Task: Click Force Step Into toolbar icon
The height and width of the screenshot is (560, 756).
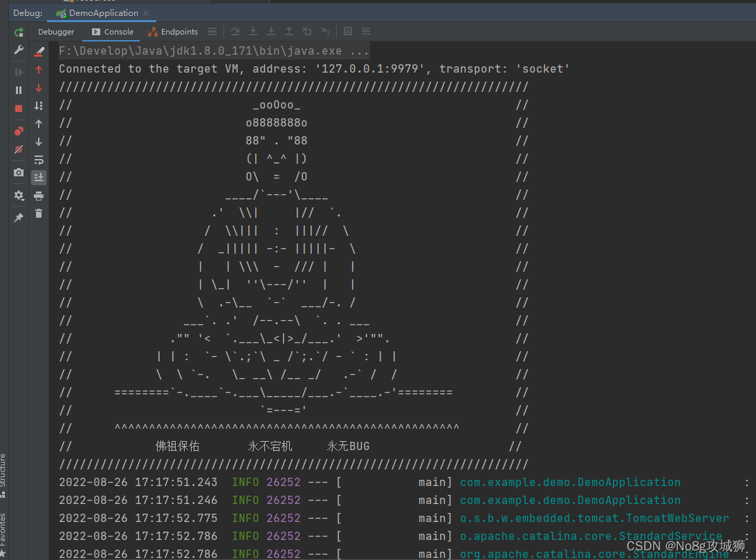Action: [271, 31]
